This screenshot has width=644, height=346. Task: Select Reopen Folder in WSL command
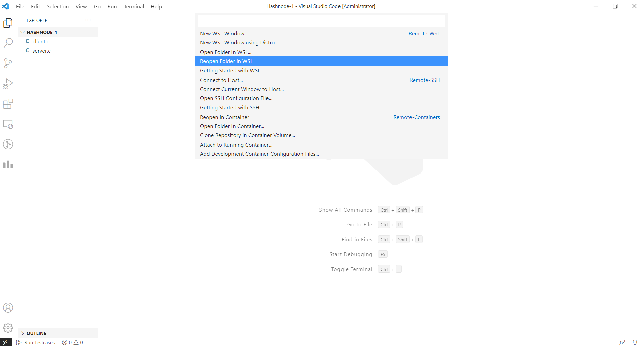[x=321, y=61]
